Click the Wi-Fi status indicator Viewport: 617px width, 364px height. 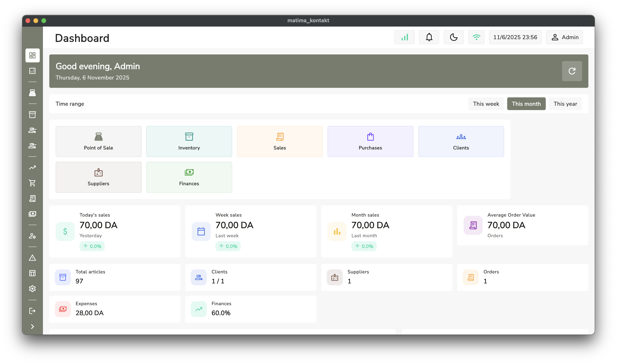[476, 37]
